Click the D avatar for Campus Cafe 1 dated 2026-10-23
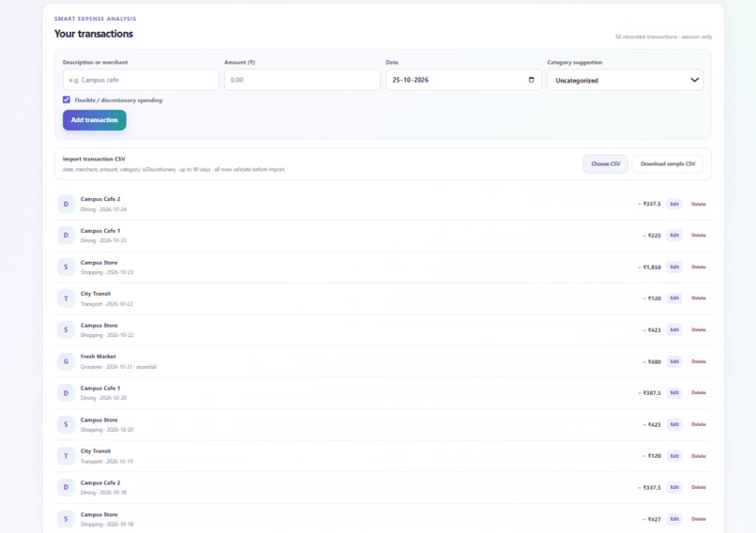 (x=66, y=236)
